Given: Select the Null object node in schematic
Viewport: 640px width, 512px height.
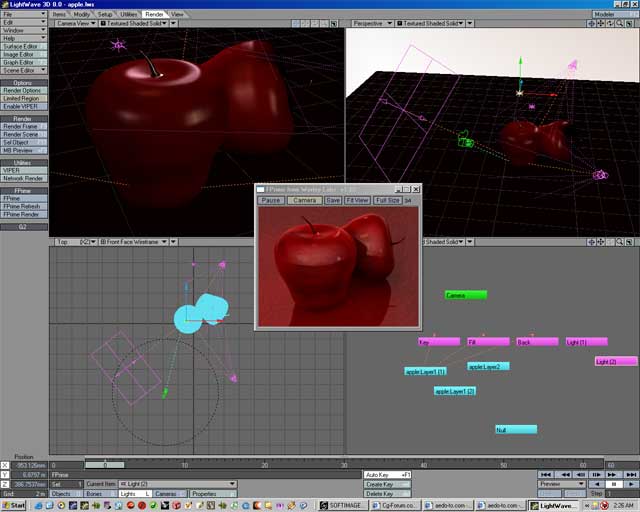Looking at the screenshot, I should 516,430.
